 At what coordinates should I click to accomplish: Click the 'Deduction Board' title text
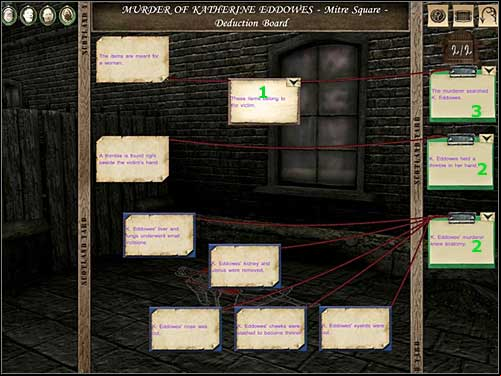(x=251, y=23)
